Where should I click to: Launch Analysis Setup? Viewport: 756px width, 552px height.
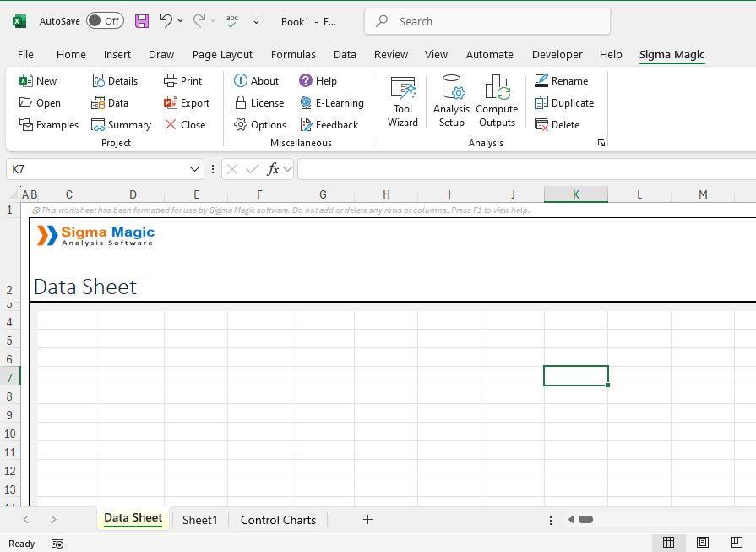click(x=451, y=101)
